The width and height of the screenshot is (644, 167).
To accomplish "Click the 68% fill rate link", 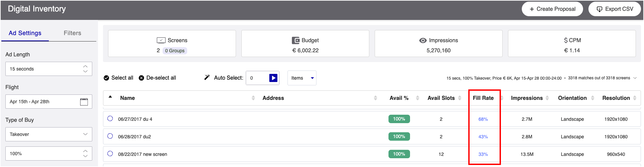I will click(x=483, y=119).
